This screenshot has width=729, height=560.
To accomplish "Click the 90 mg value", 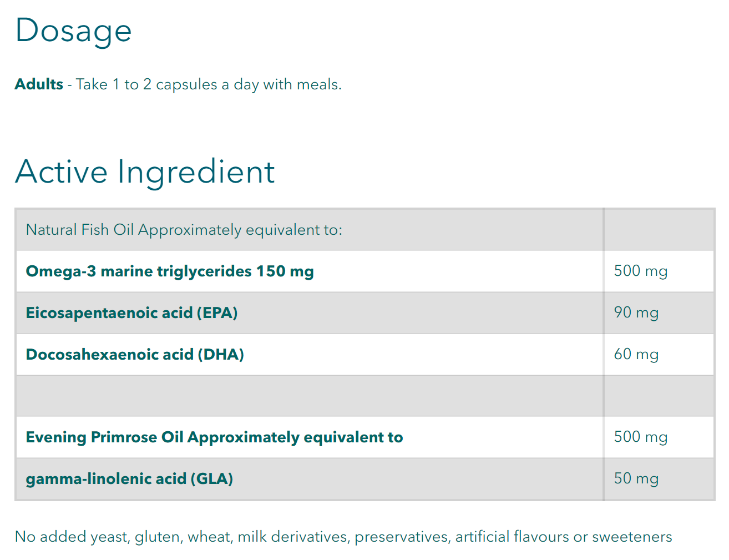I will point(636,313).
